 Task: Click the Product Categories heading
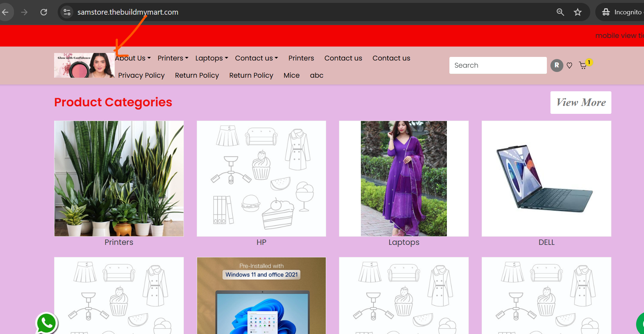pos(113,102)
